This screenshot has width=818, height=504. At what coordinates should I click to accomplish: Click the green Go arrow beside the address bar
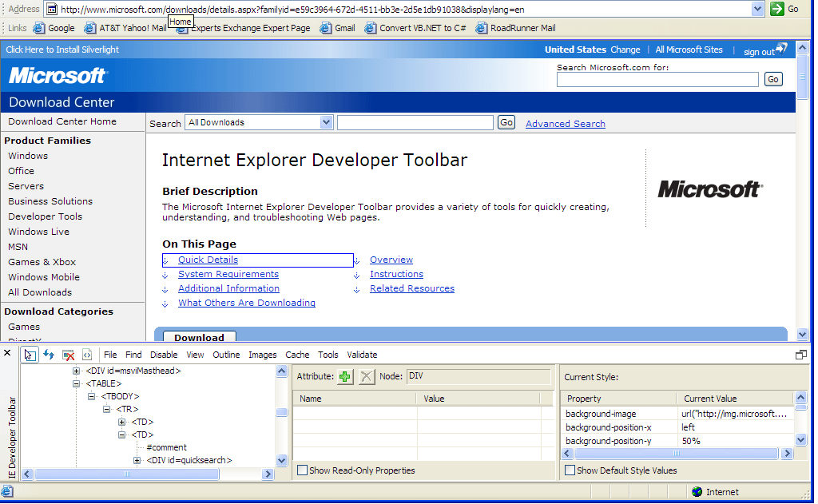coord(777,9)
